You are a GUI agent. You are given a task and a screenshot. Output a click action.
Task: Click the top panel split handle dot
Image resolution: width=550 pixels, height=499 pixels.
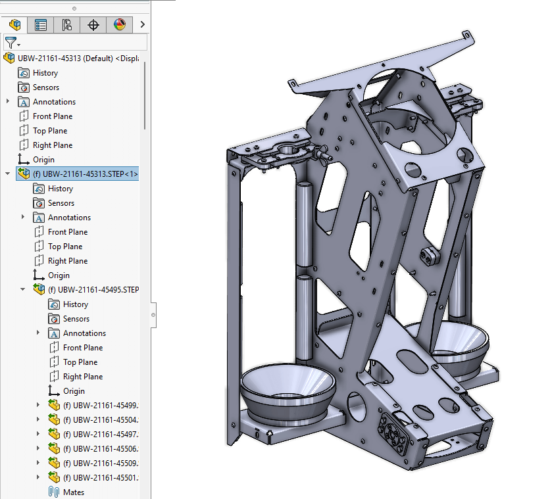[74, 8]
